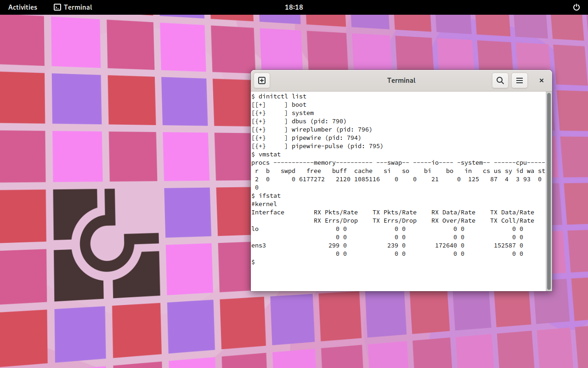Click the 'TX Errs/Drop' header

[x=395, y=221]
